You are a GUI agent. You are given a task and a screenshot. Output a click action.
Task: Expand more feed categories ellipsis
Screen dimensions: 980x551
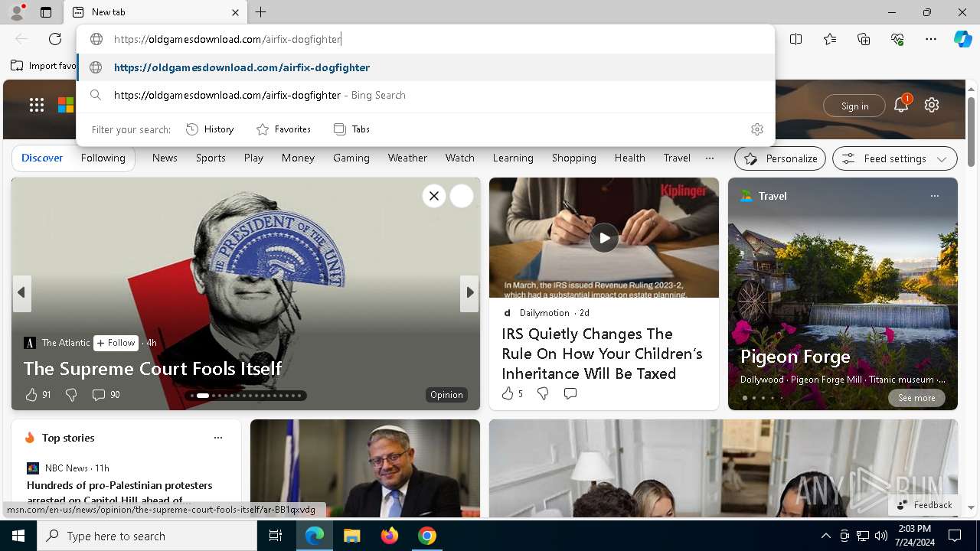pos(710,158)
